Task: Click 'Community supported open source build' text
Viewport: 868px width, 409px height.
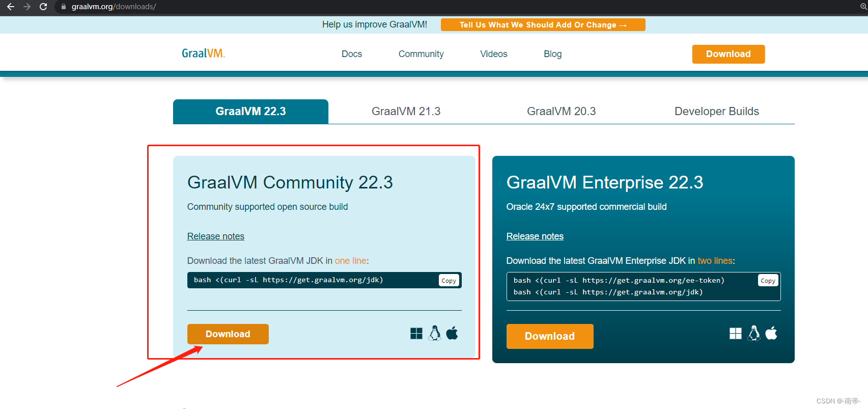Action: coord(268,207)
